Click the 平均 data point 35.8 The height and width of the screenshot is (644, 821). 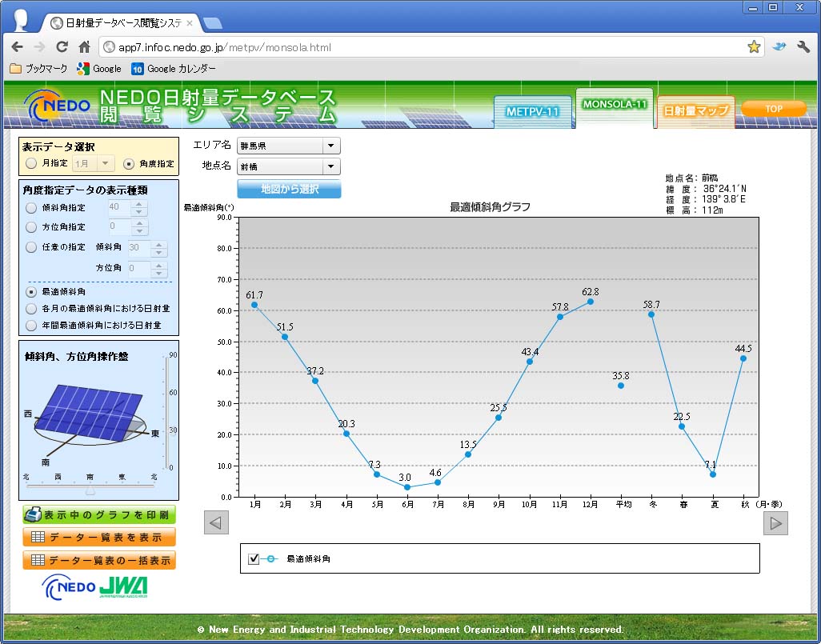(x=620, y=386)
